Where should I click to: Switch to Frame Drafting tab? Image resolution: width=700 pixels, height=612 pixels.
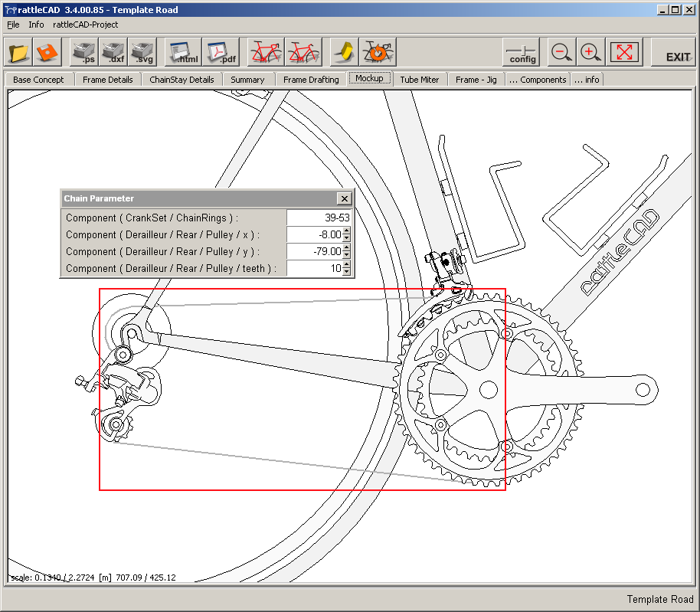click(311, 80)
